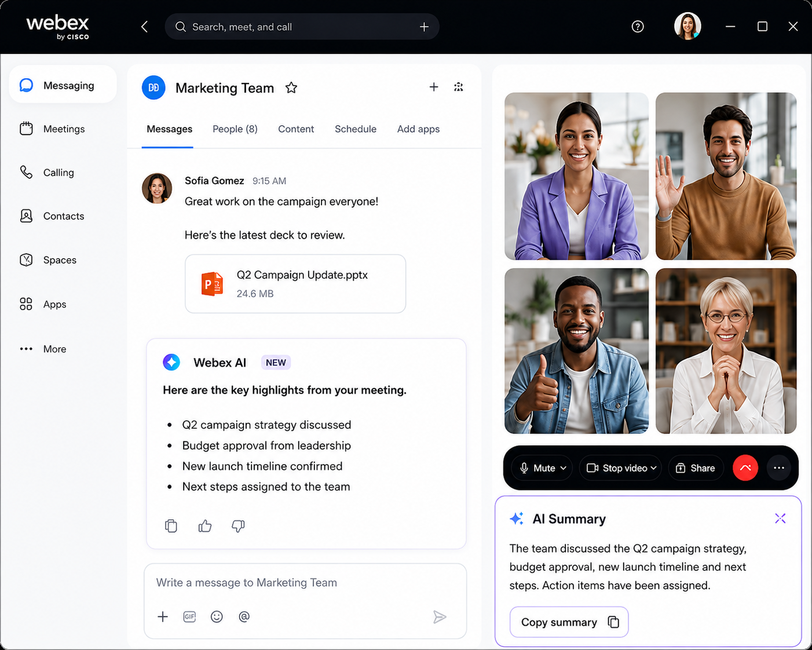The height and width of the screenshot is (650, 812).
Task: Click the plus icon in space header
Action: 434,87
